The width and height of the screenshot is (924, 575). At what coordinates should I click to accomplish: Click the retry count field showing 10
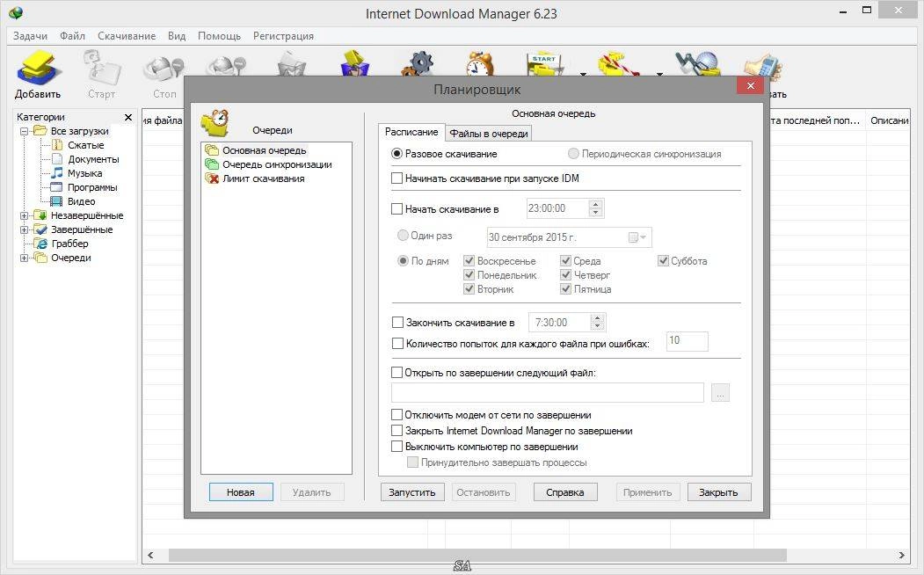tap(688, 341)
